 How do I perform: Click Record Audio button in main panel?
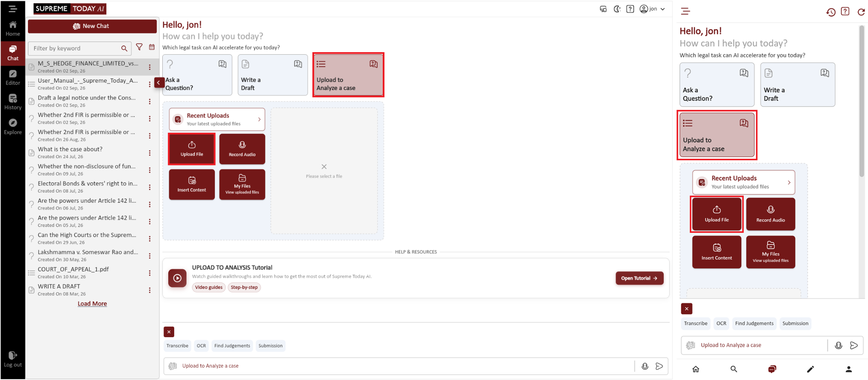[x=242, y=149]
